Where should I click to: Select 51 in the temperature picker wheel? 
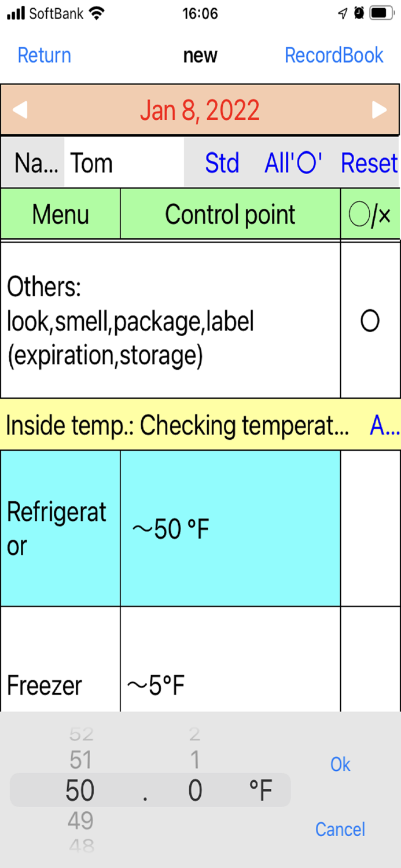pyautogui.click(x=80, y=760)
